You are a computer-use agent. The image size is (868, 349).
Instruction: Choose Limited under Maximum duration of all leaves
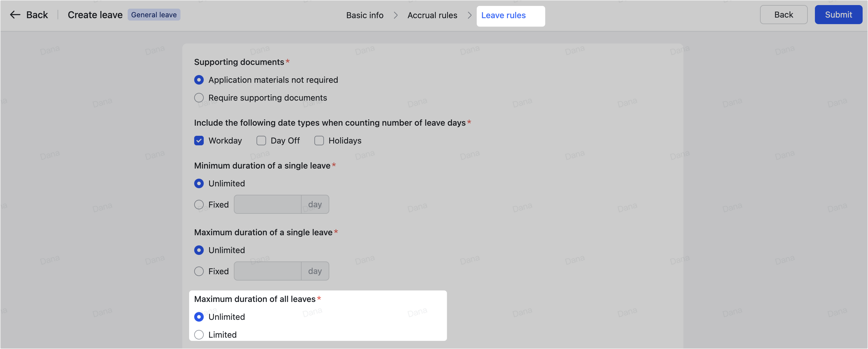click(199, 334)
